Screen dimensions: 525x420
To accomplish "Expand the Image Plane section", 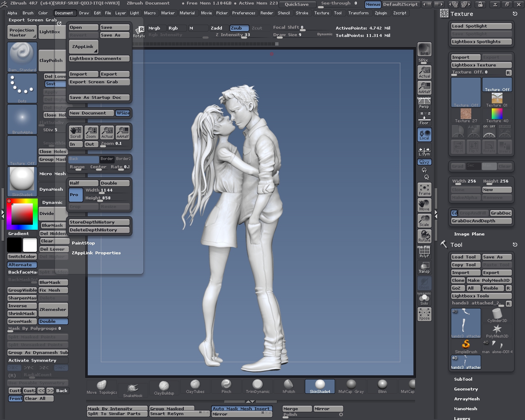I will (469, 234).
